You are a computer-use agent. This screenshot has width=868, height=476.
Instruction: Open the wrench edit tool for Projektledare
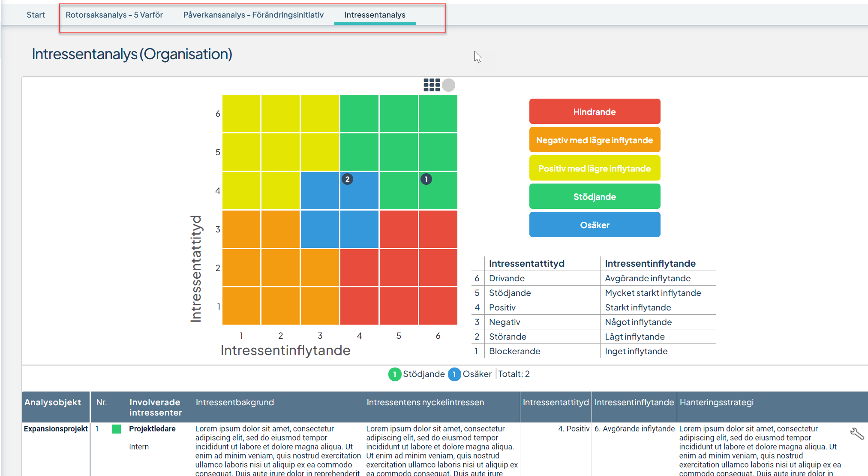click(x=857, y=434)
